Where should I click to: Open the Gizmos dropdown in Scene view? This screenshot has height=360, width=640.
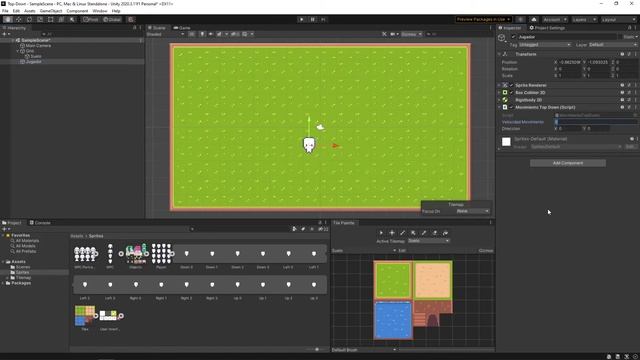coord(411,34)
